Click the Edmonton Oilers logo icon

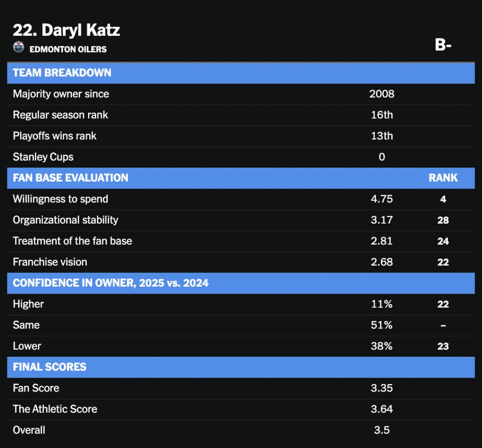click(18, 47)
